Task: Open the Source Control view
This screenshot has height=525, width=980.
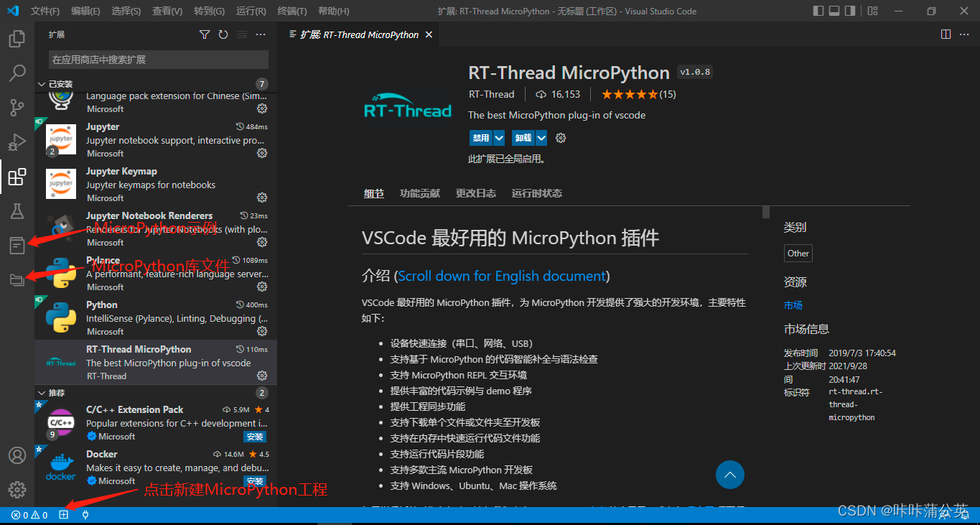Action: (x=17, y=108)
